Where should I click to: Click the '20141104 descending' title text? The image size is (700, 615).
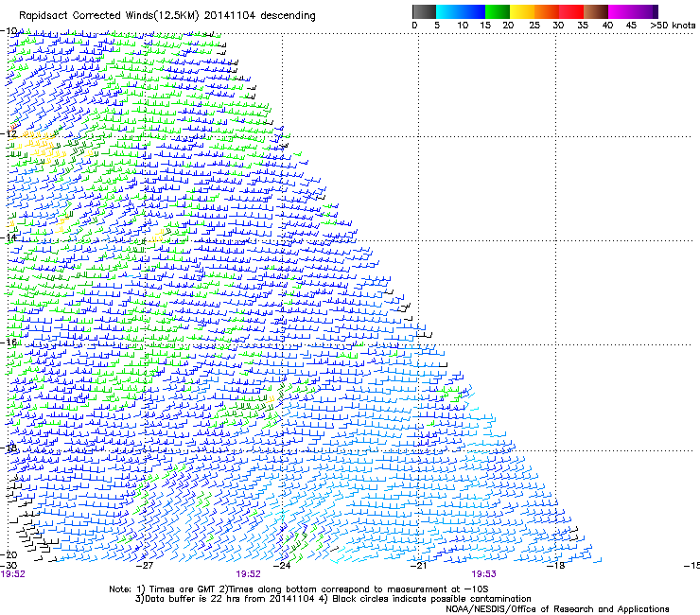pyautogui.click(x=260, y=16)
